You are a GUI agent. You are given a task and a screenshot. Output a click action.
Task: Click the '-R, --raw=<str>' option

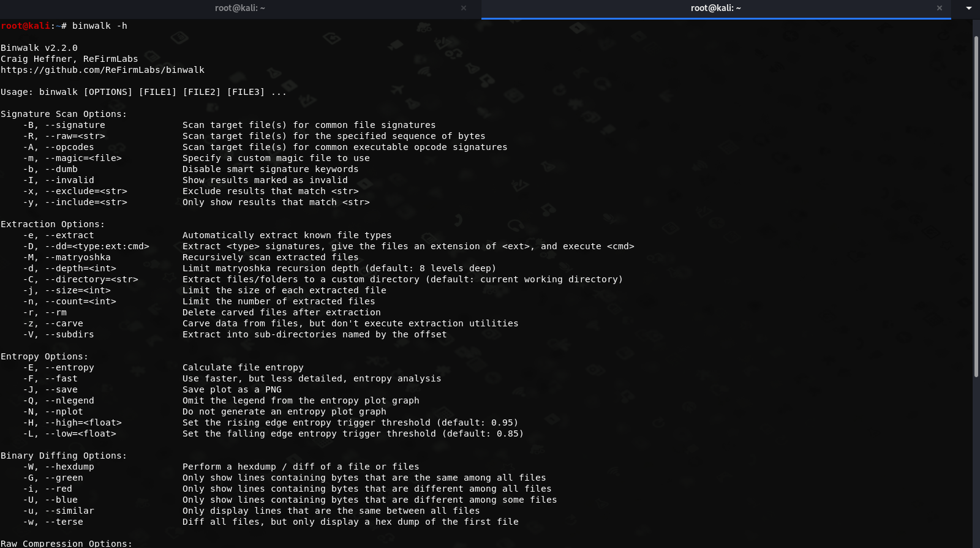click(64, 136)
